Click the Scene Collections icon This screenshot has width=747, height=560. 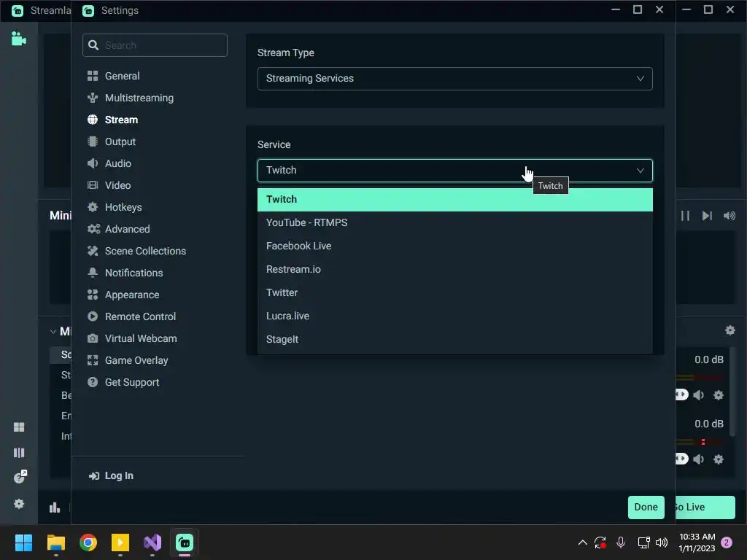pos(93,251)
